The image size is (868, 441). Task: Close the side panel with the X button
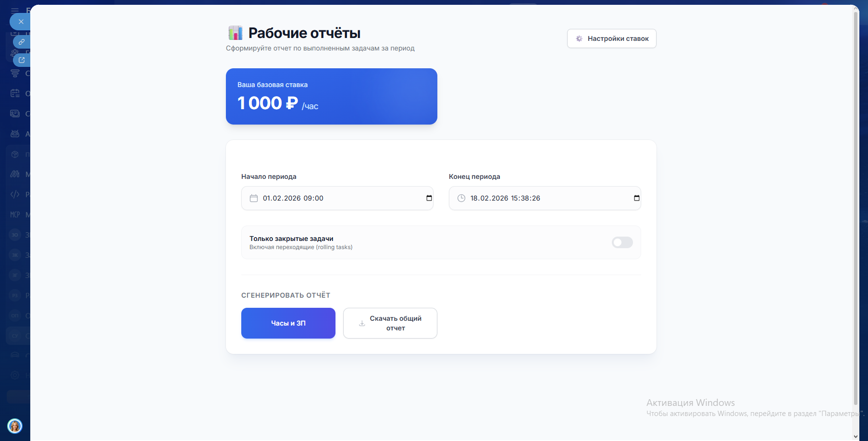[21, 22]
